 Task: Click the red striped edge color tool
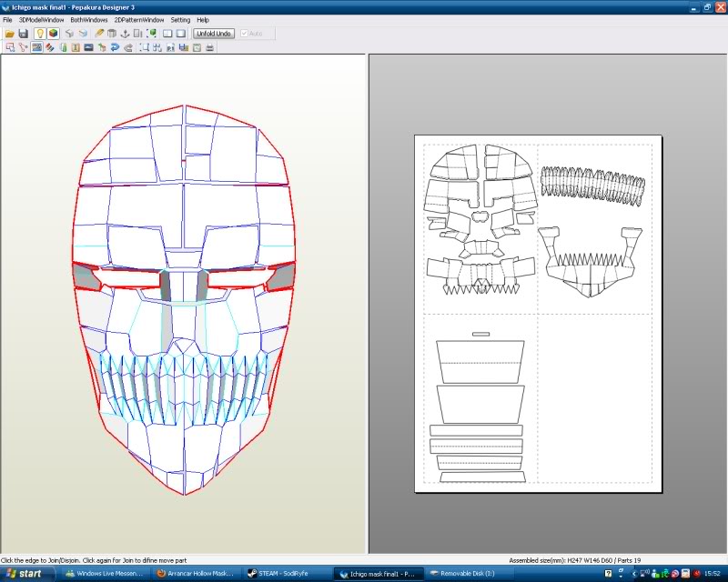click(x=50, y=47)
